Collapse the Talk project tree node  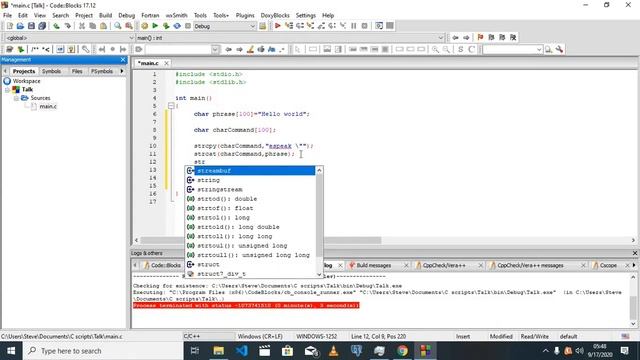click(7, 89)
